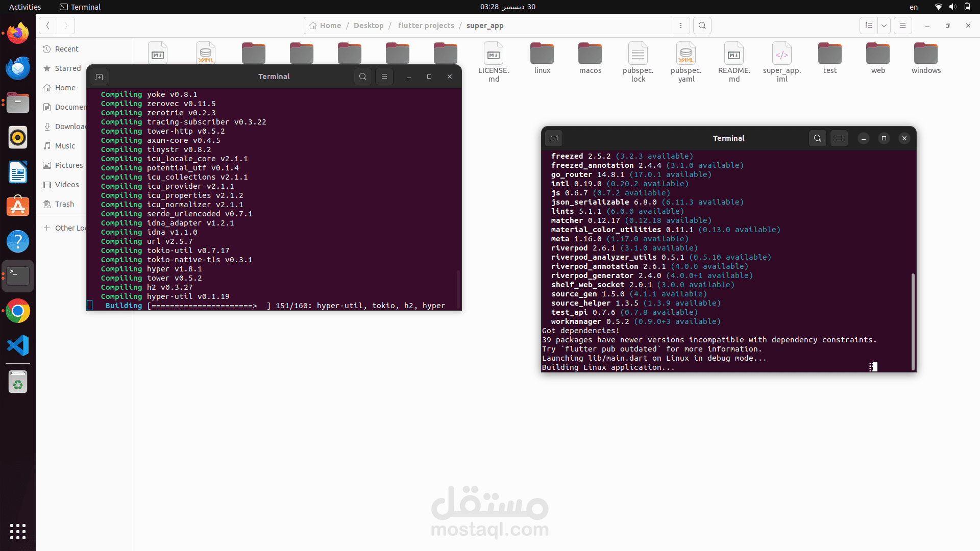Navigate to Desktop in path bar
Image resolution: width=980 pixels, height=551 pixels.
pos(368,26)
